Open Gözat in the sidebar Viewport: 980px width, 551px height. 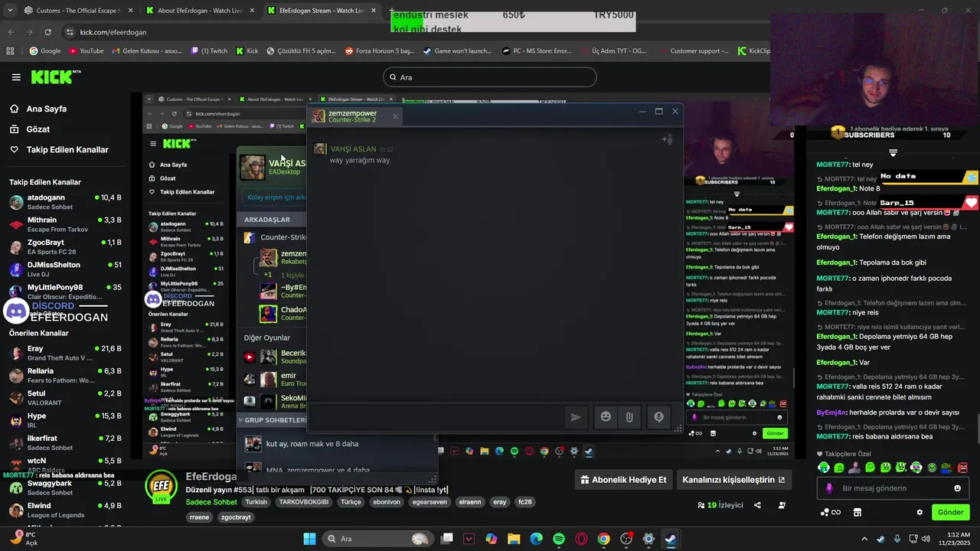pyautogui.click(x=38, y=129)
